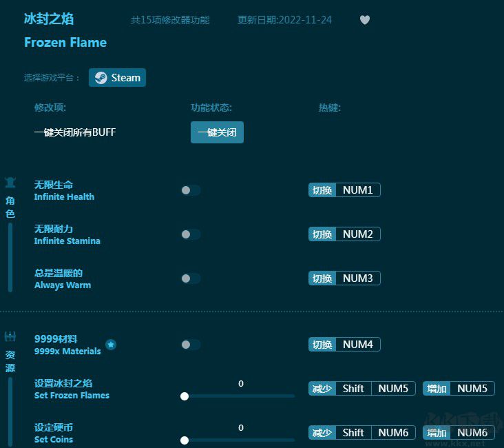Viewport: 504px width, 448px height.
Task: Enable the Infinite Stamina switch
Action: (x=191, y=234)
